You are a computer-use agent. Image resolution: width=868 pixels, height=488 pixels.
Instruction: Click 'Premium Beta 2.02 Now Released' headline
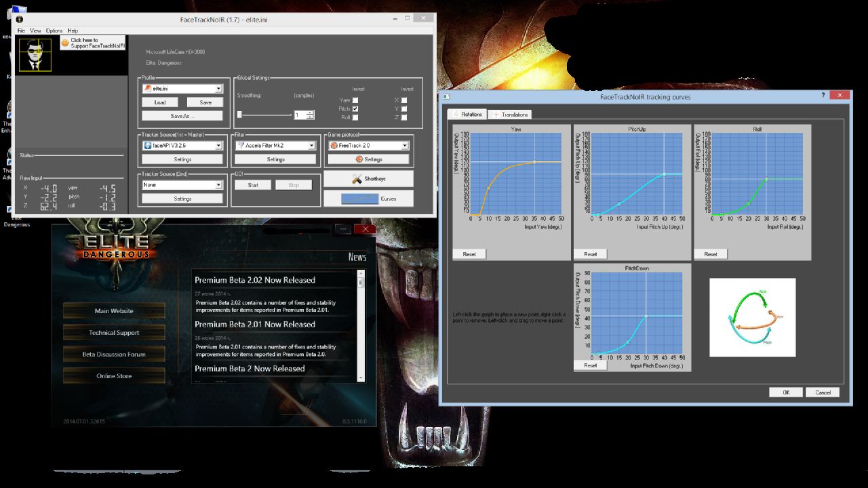(x=255, y=280)
